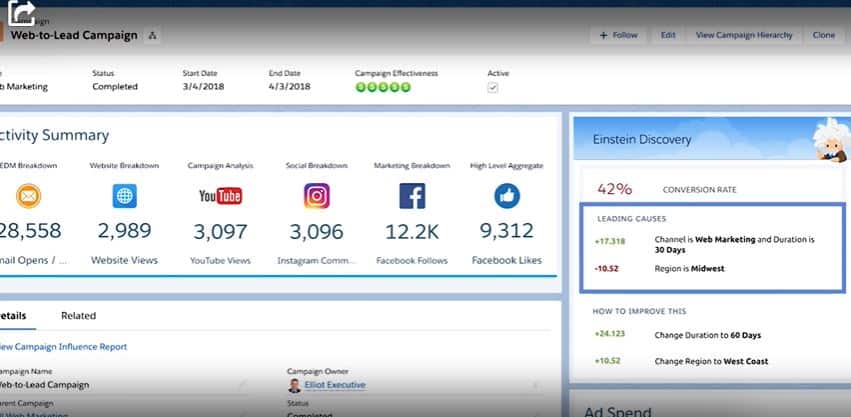Image resolution: width=851 pixels, height=417 pixels.
Task: Click the -10.52 Region is Midwest value
Action: (607, 269)
